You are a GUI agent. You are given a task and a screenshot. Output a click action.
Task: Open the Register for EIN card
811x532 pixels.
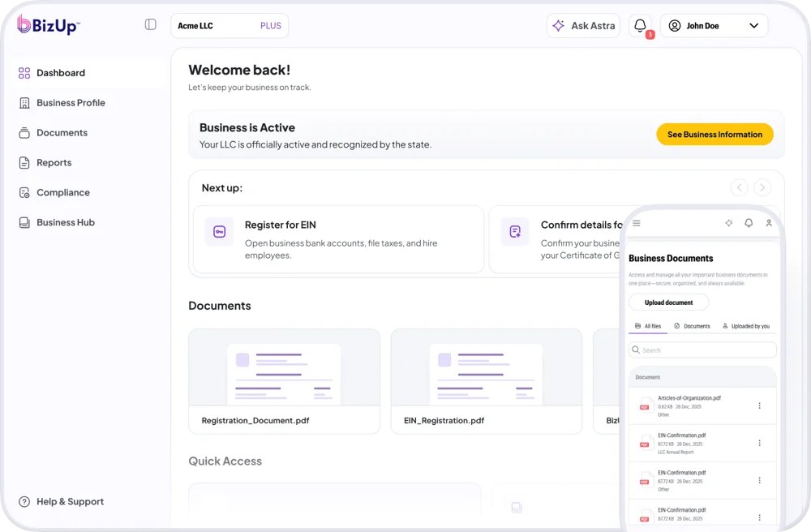(x=338, y=239)
